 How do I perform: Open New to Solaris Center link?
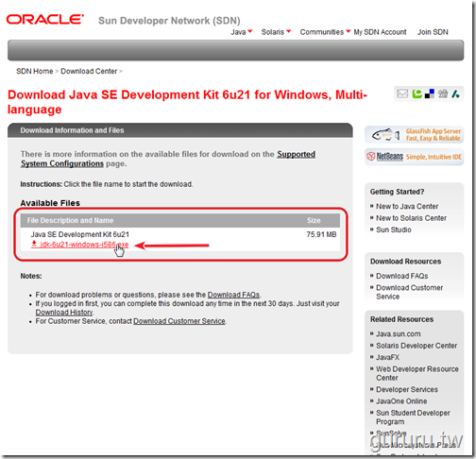pos(411,218)
